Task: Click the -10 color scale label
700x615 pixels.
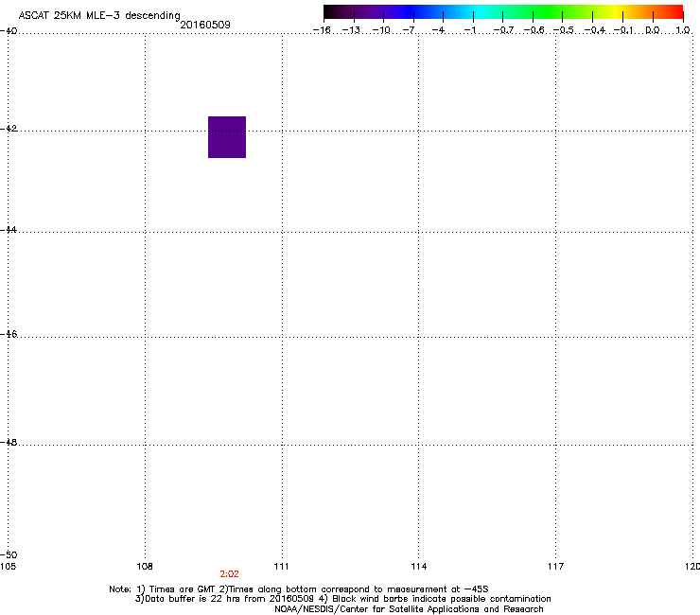Action: coord(381,30)
